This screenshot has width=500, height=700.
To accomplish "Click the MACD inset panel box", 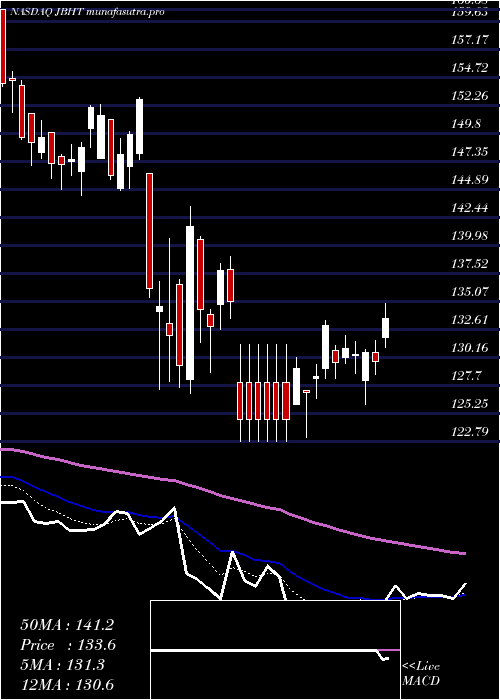I will 275,650.
